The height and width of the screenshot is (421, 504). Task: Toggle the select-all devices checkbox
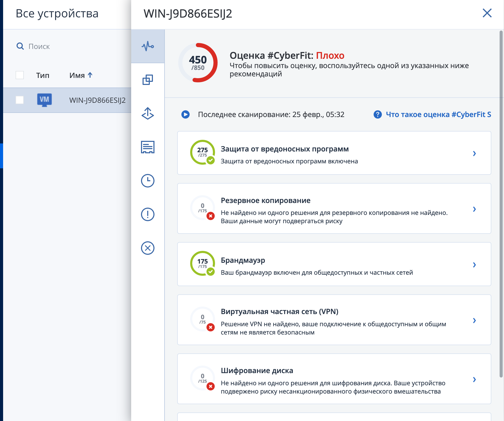click(x=20, y=75)
